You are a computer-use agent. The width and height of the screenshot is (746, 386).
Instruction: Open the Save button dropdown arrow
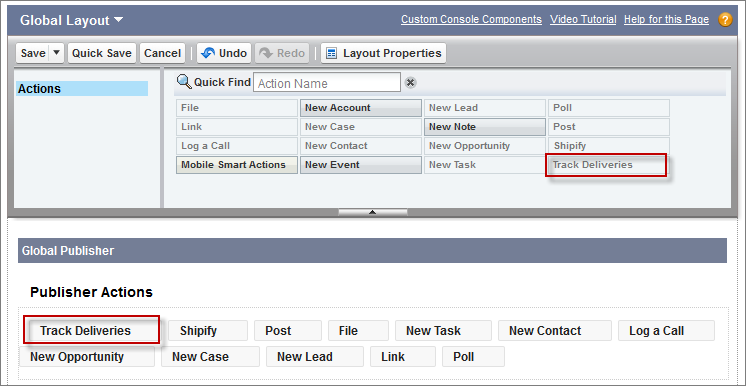click(x=56, y=53)
